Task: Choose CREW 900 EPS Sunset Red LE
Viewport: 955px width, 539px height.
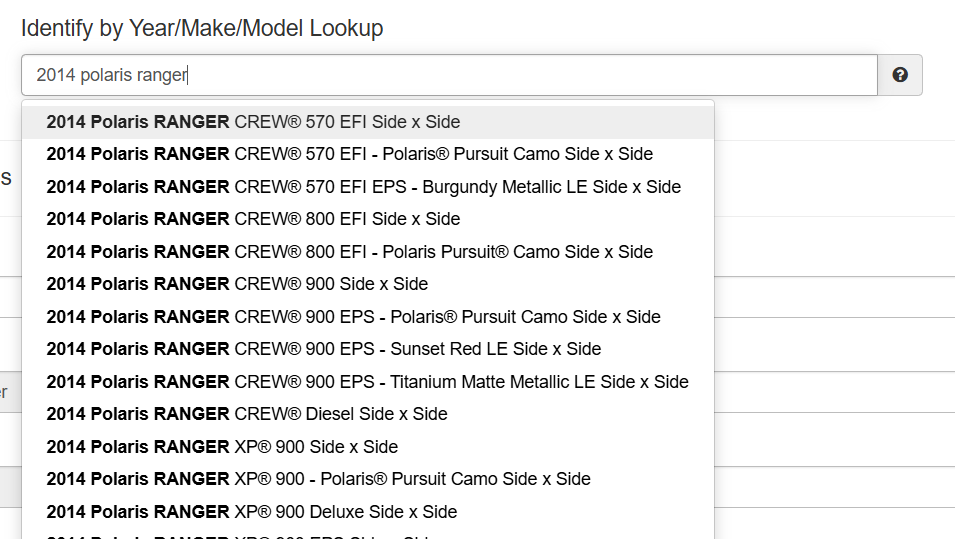Action: [323, 349]
